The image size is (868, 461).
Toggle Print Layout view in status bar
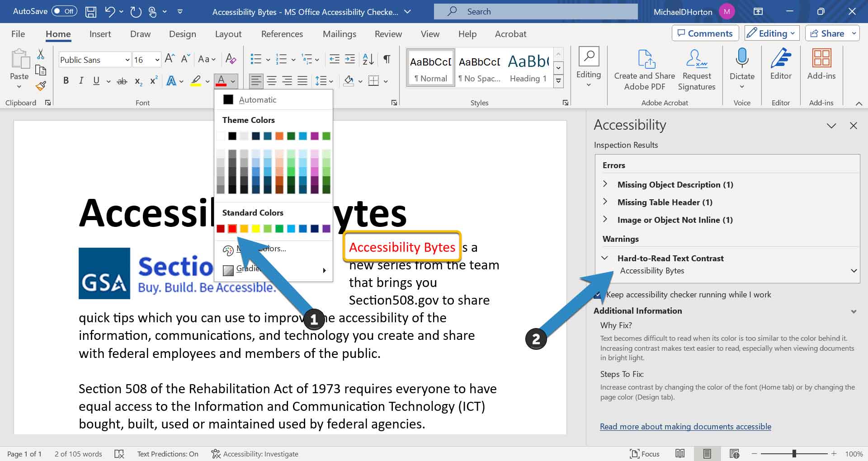707,454
